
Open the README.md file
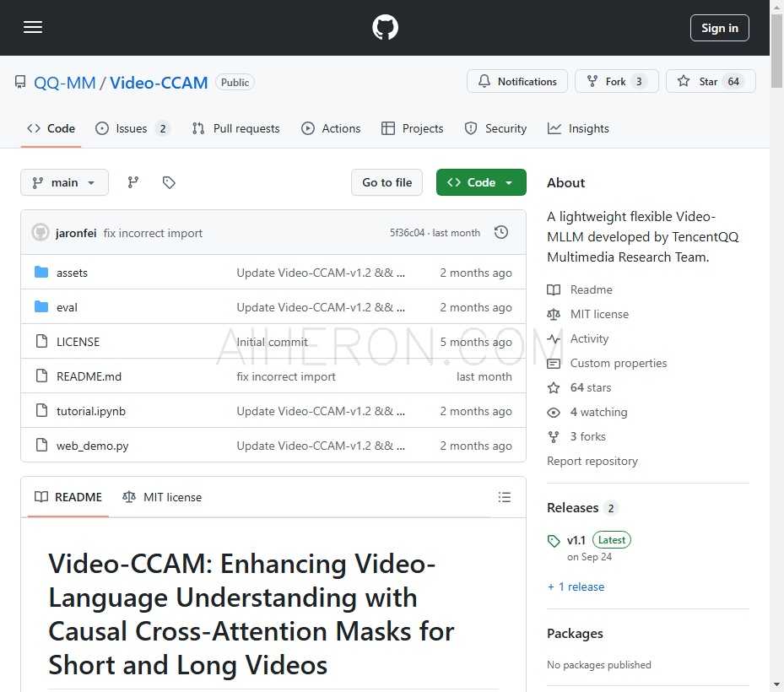(89, 376)
